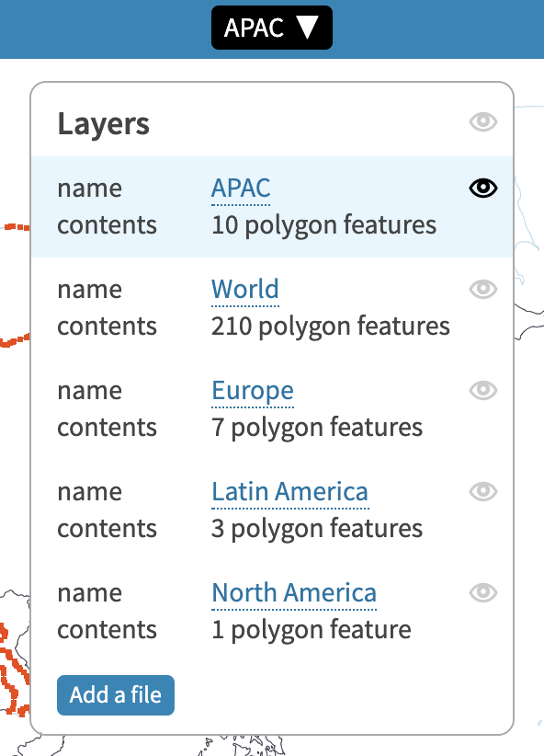This screenshot has width=544, height=756.
Task: Click the North America layer name
Action: [294, 593]
